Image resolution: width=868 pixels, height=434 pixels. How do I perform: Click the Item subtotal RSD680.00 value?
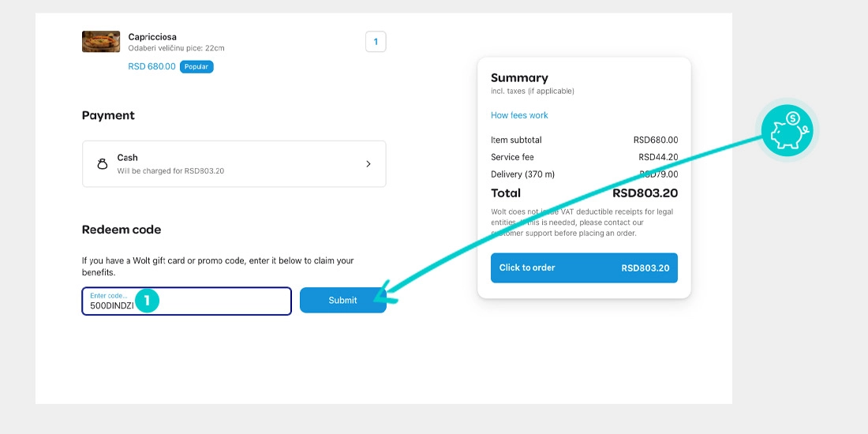tap(656, 140)
